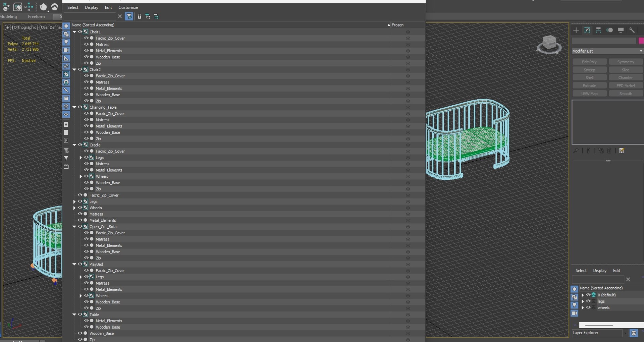Image resolution: width=644 pixels, height=342 pixels.
Task: Click the Edit Poly modifier button
Action: coord(589,62)
